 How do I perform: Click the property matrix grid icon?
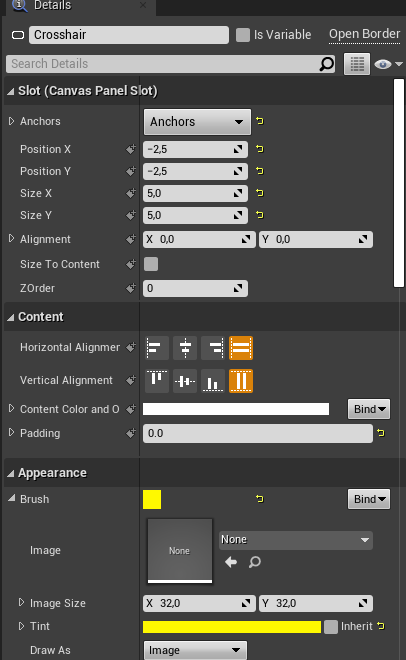point(357,64)
